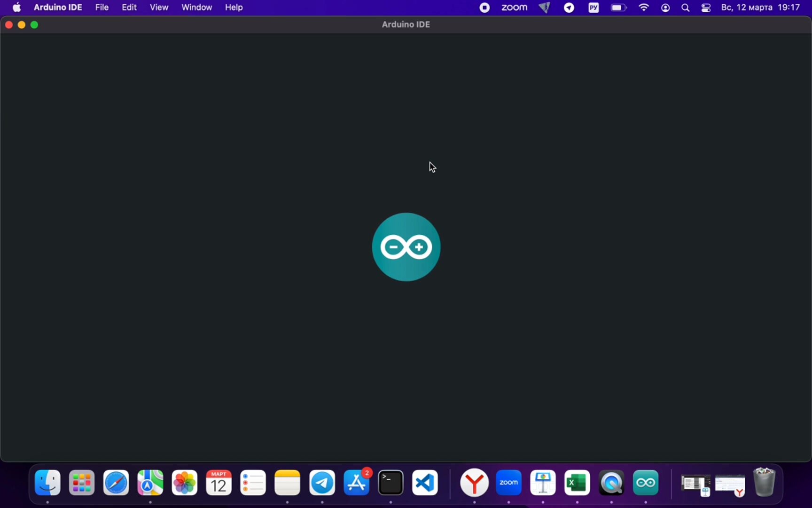
Task: Open QuickTime Player from the Dock
Action: coord(612,483)
